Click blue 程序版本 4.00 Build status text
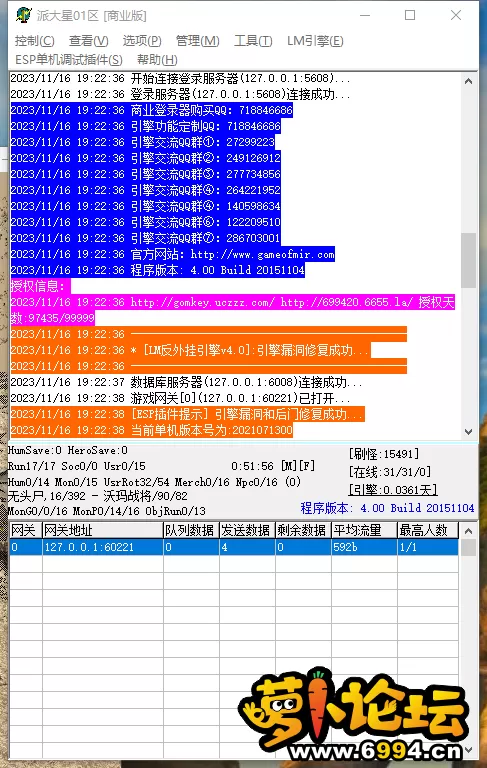487x768 pixels. (388, 508)
